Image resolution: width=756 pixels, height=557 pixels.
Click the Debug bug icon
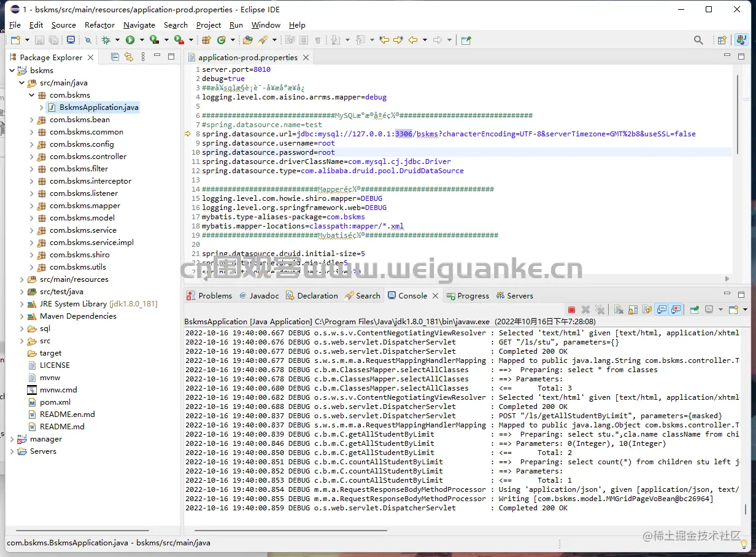click(106, 40)
